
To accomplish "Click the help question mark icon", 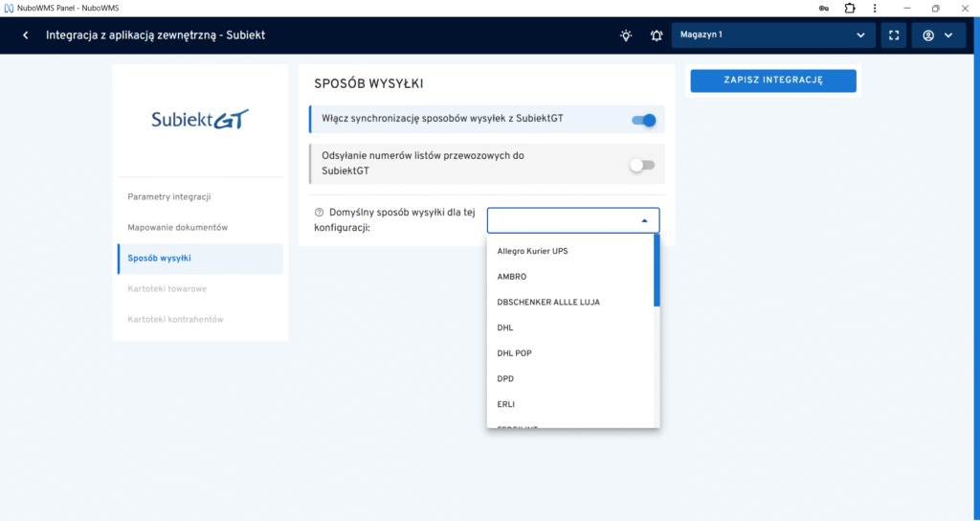I will [320, 213].
